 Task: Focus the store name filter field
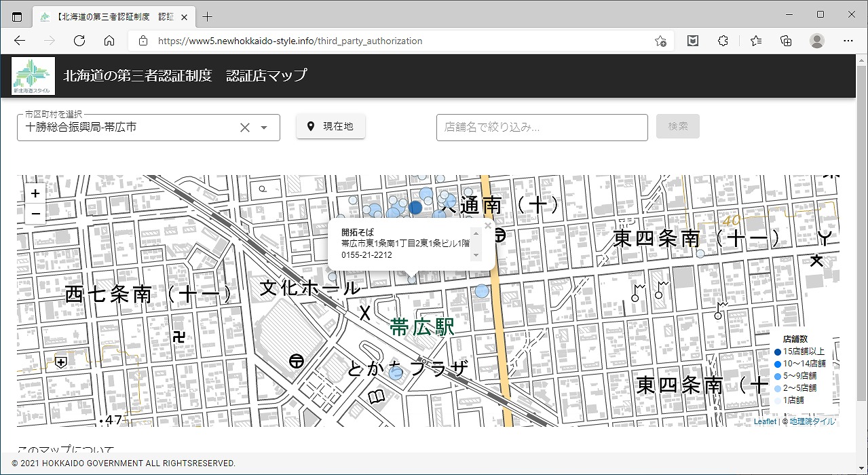coord(542,127)
